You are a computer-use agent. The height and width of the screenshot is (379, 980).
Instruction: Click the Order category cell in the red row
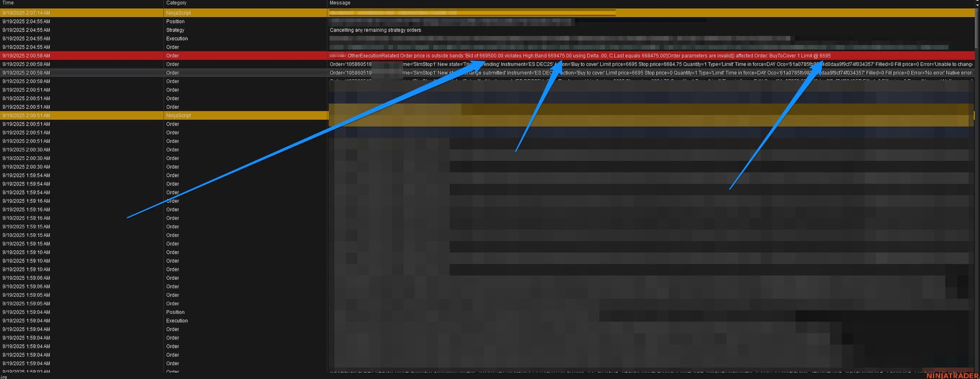[173, 56]
